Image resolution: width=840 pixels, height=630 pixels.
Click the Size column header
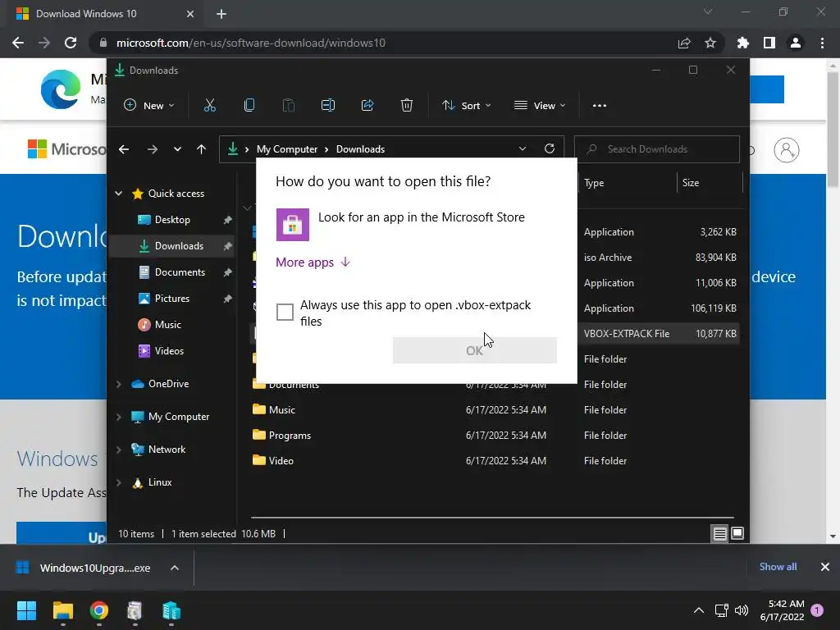tap(691, 183)
